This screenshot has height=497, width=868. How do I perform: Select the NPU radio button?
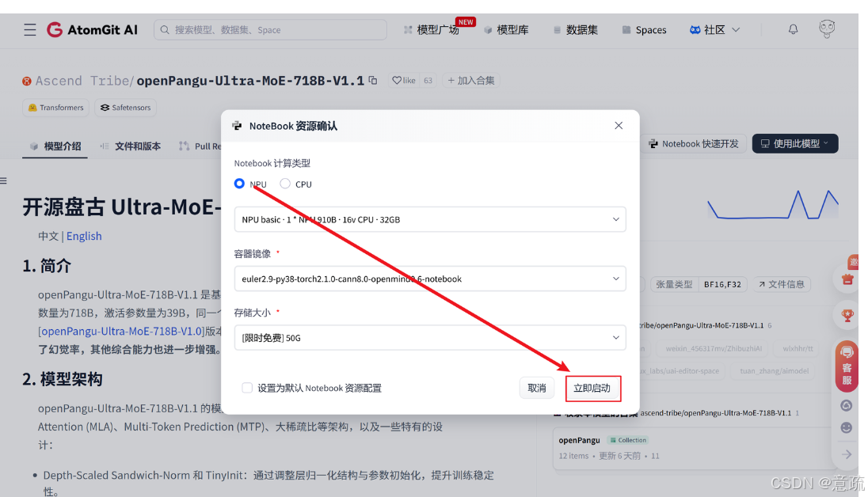[240, 183]
